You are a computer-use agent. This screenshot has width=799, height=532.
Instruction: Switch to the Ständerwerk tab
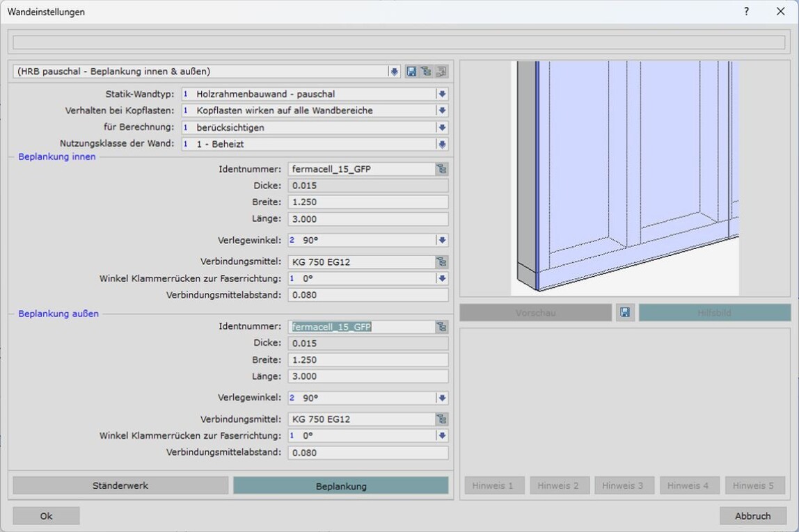click(120, 485)
